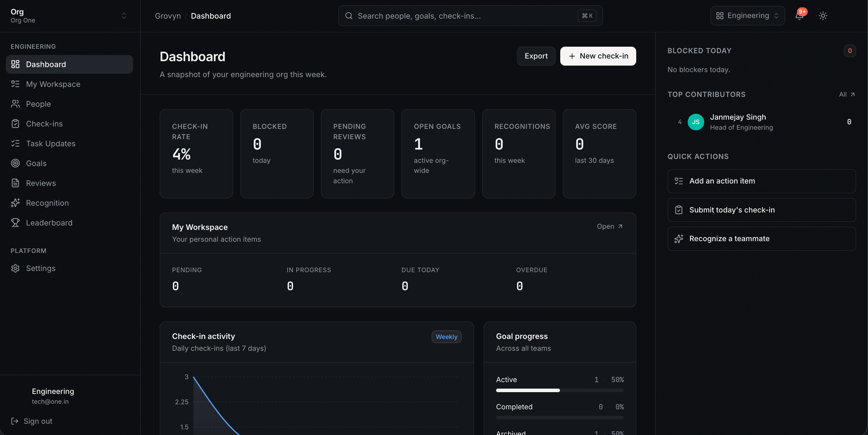Image resolution: width=868 pixels, height=435 pixels.
Task: Click the Blocked Today count badge
Action: [849, 51]
